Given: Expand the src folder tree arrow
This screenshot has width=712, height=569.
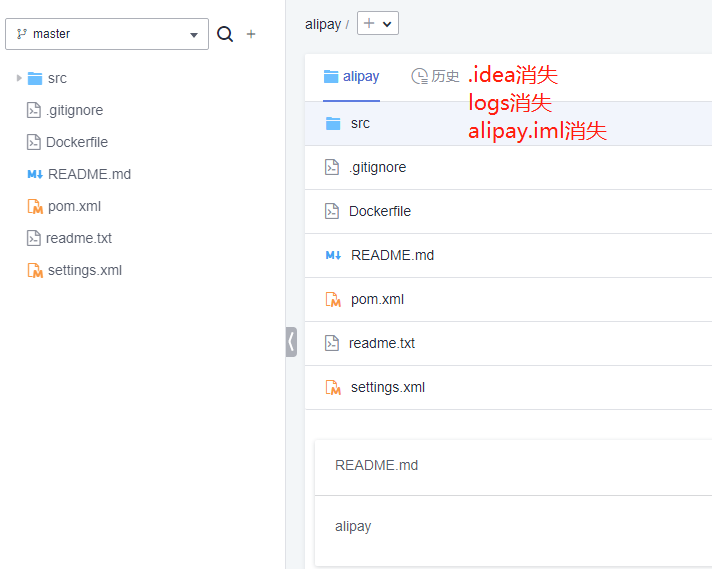Looking at the screenshot, I should (x=19, y=78).
